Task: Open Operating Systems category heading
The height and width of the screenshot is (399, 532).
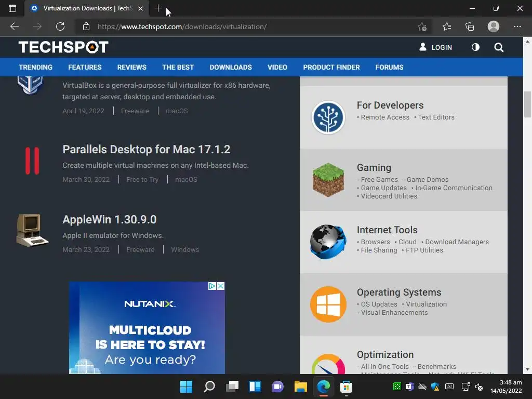Action: tap(399, 292)
